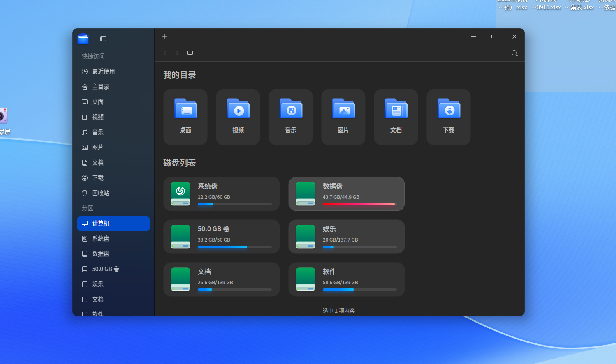This screenshot has width=616, height=364.
Task: Select the 数据盘 disk in disk list
Action: click(347, 194)
